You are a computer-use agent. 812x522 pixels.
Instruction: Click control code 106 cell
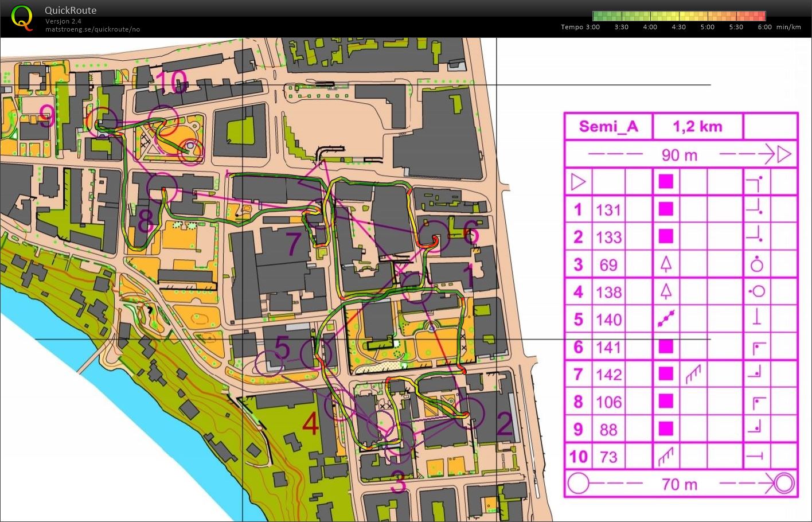(608, 402)
